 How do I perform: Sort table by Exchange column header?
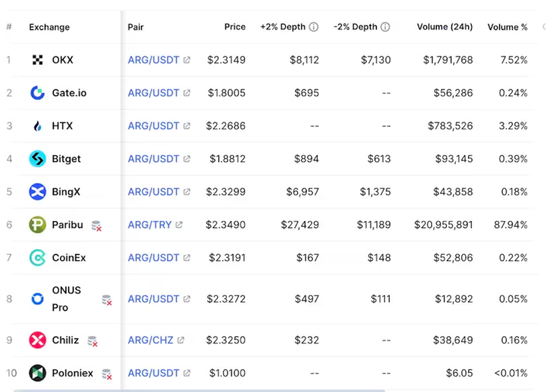coord(50,27)
